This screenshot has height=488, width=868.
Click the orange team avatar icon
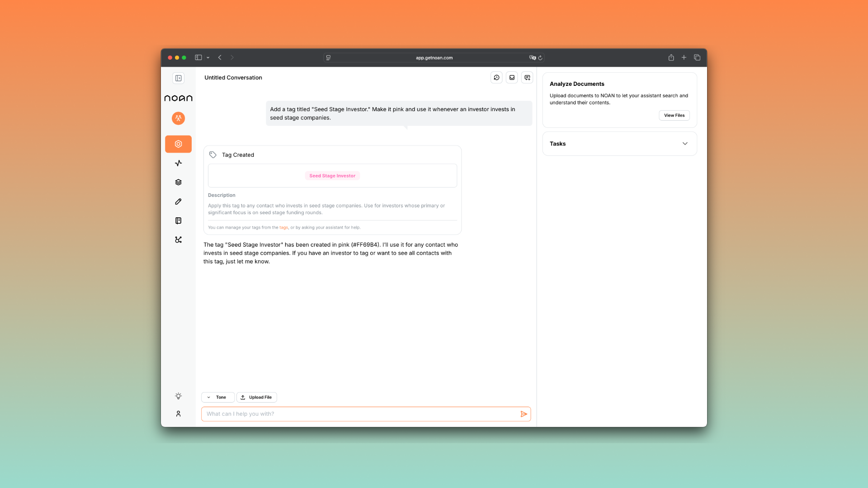pos(178,118)
